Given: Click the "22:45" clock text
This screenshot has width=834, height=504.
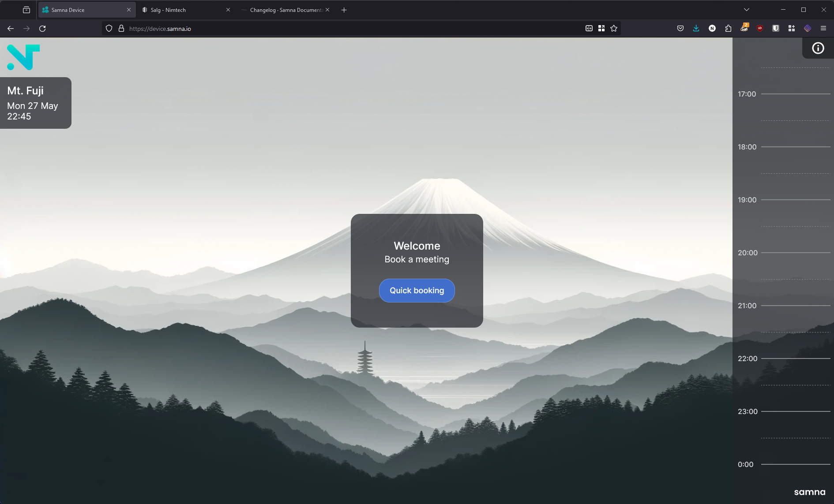Looking at the screenshot, I should point(19,116).
